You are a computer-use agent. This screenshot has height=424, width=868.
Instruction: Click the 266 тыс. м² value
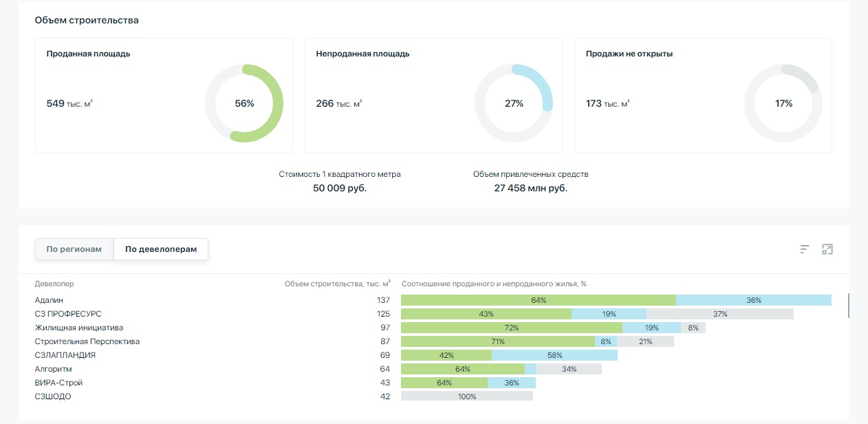point(339,103)
